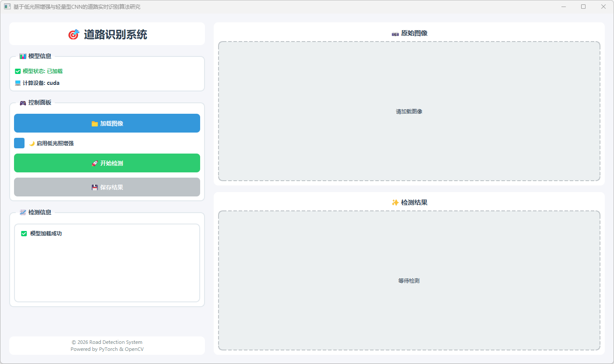The height and width of the screenshot is (364, 614).
Task: Click the 启用低光照增强 label text
Action: tap(55, 143)
